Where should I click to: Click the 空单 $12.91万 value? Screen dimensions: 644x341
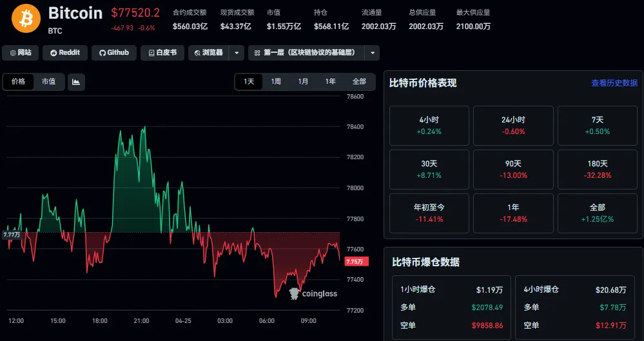611,326
